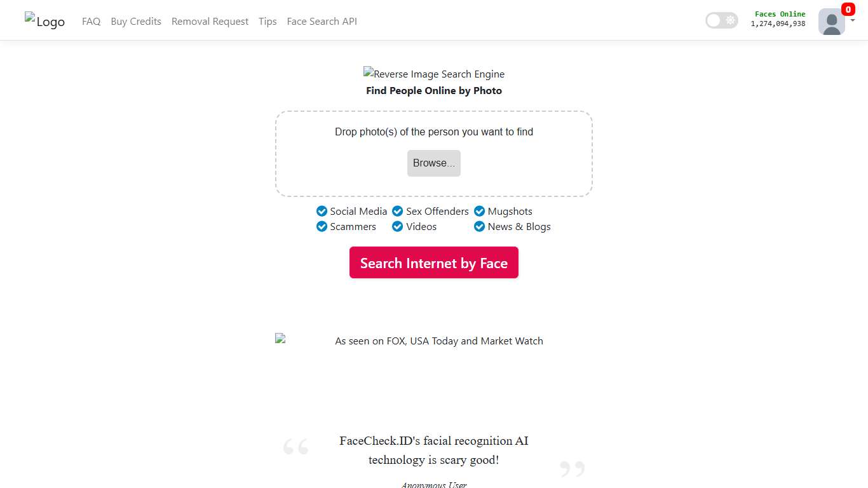This screenshot has width=868, height=488.
Task: Open the FAQ menu item
Action: pyautogui.click(x=91, y=21)
